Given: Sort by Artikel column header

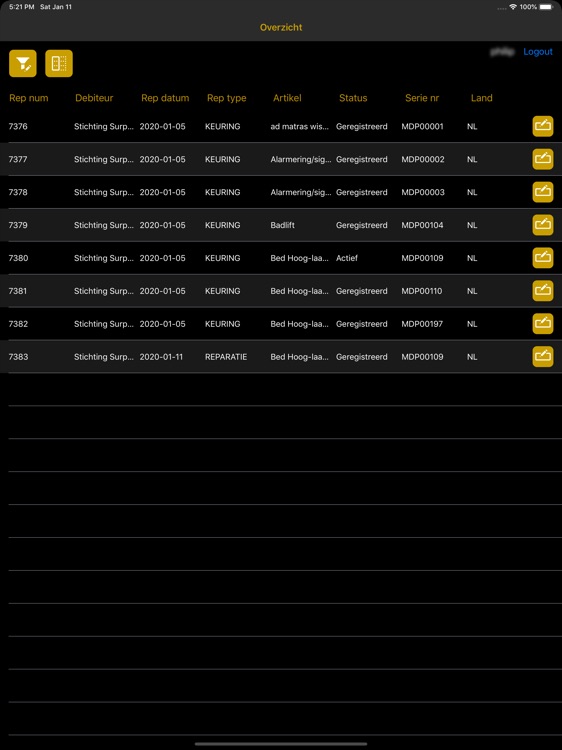Looking at the screenshot, I should [287, 98].
